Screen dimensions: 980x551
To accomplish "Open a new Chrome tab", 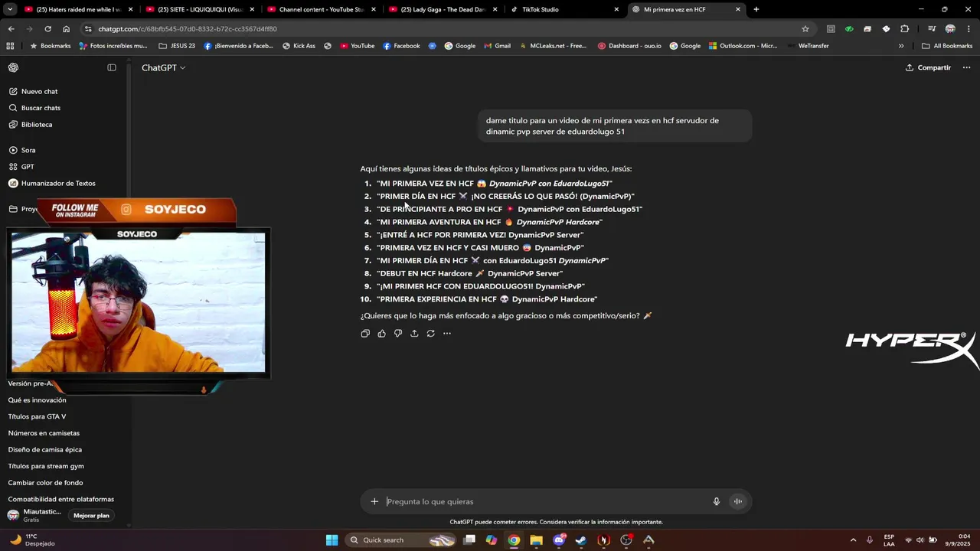I will [756, 9].
